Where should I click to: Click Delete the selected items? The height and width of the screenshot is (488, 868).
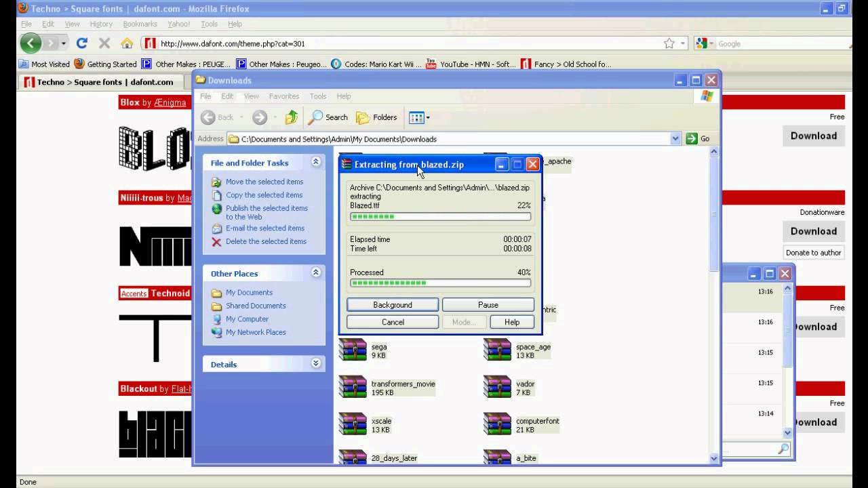[x=266, y=241]
